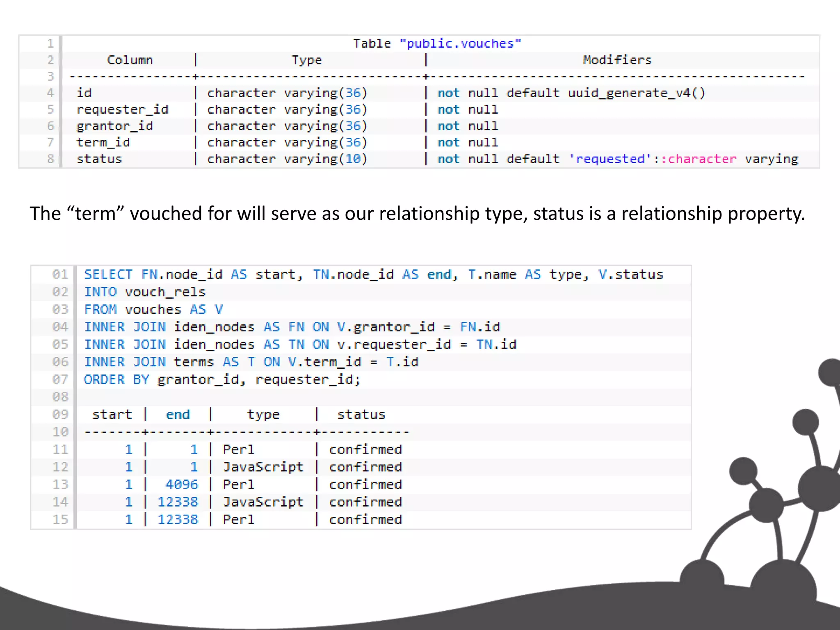The height and width of the screenshot is (630, 840).
Task: Click the 'status' column name in schema table
Action: [x=99, y=159]
